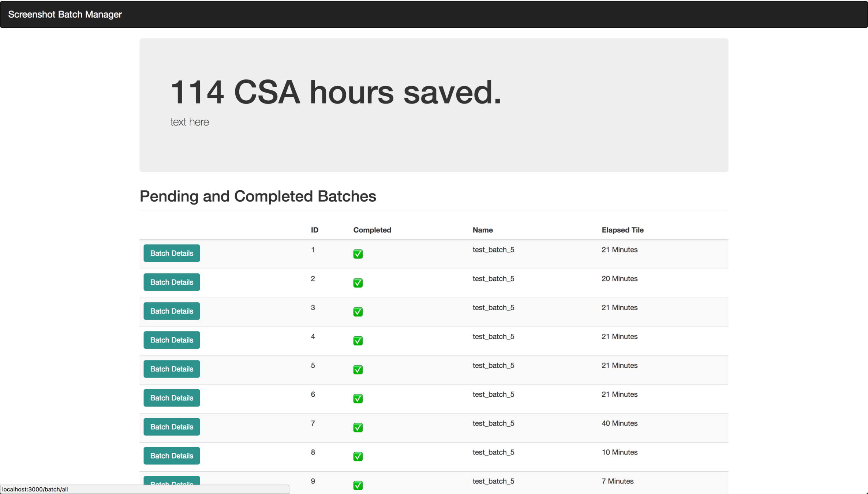
Task: Open Batch Details for batch ID 1
Action: (x=172, y=253)
